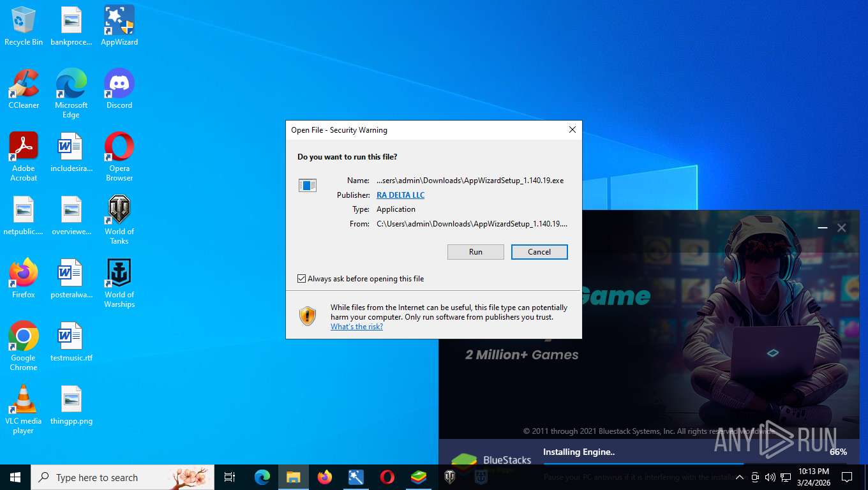Screen dimensions: 868x490
Task: Click Run in the Security Warning dialog
Action: pyautogui.click(x=475, y=252)
